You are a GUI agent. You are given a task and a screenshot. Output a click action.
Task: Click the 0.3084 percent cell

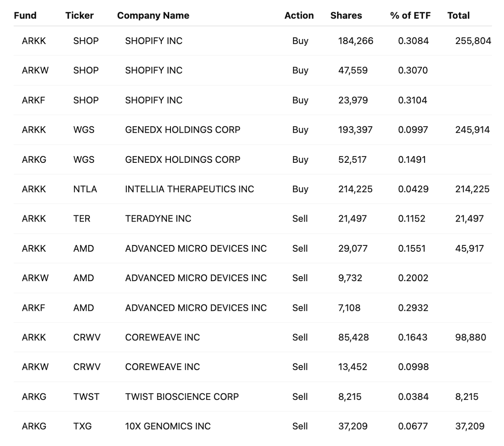click(413, 41)
